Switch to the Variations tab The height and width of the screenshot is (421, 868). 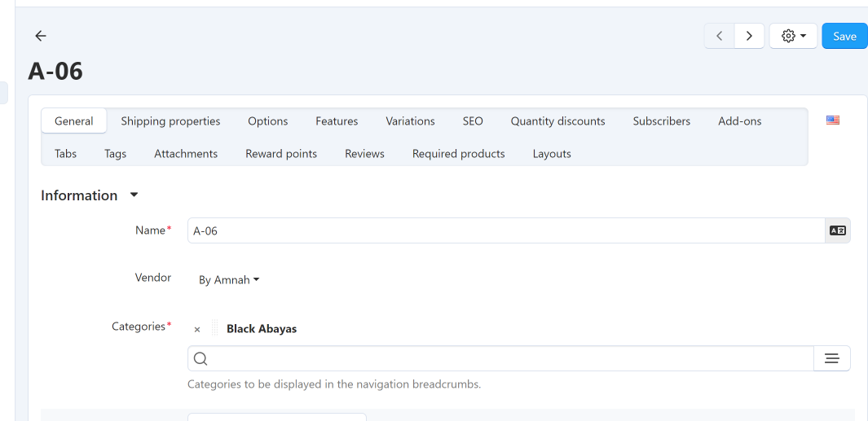point(410,121)
